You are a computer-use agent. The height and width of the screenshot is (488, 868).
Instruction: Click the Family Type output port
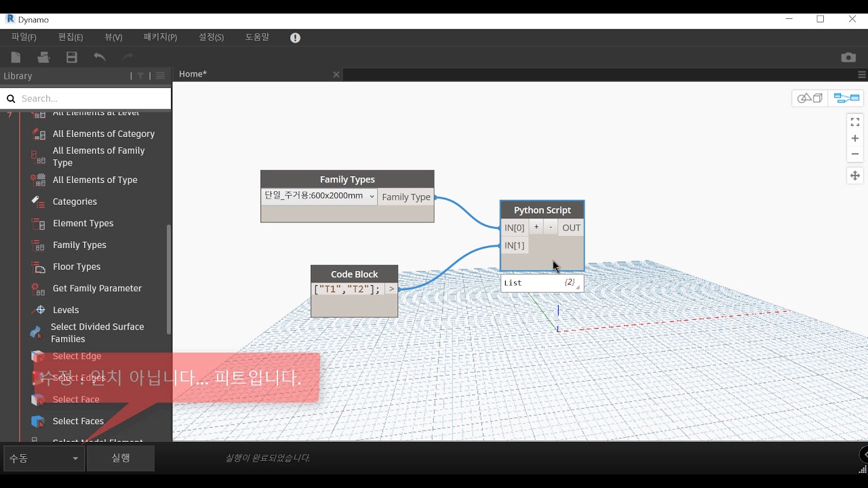click(406, 197)
